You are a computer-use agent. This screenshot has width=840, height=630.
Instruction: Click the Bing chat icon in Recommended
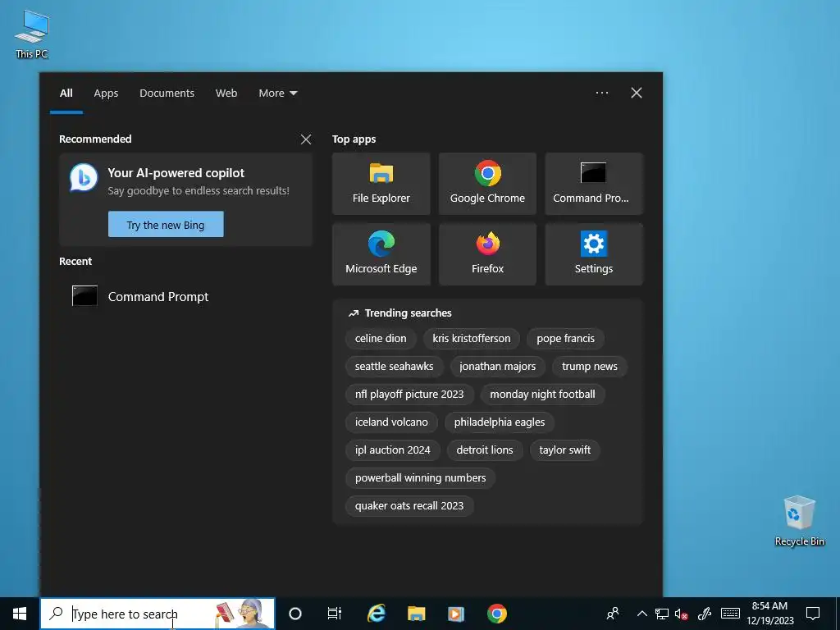click(x=84, y=178)
